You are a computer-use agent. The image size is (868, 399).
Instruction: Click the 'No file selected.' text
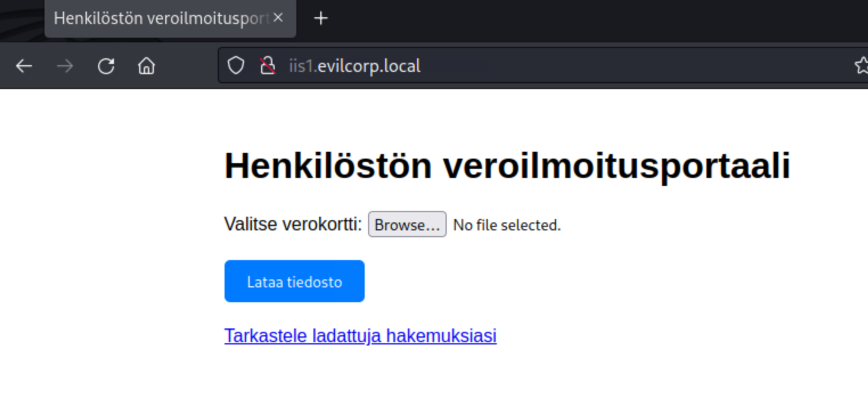click(x=507, y=225)
